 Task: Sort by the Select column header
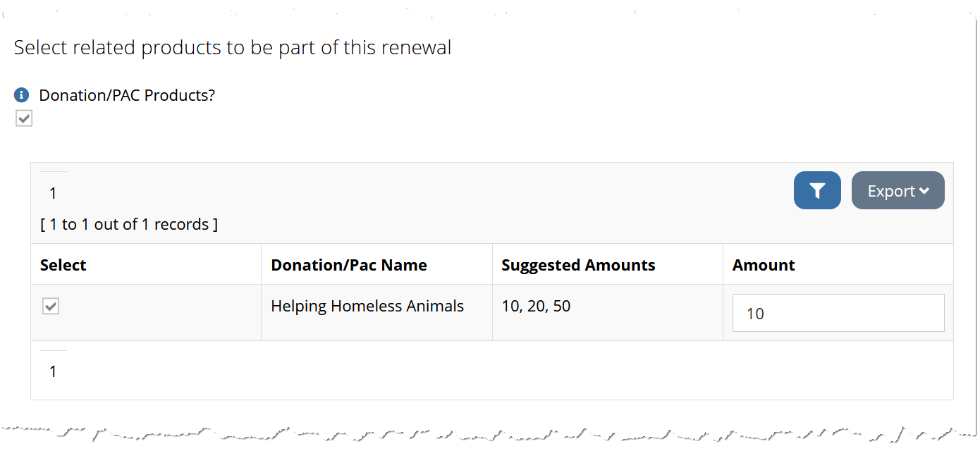click(63, 265)
